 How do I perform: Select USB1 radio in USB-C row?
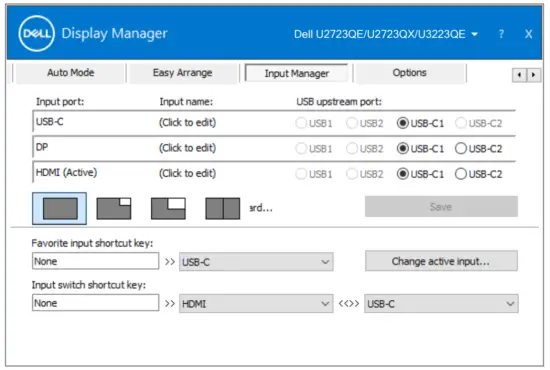pyautogui.click(x=301, y=123)
